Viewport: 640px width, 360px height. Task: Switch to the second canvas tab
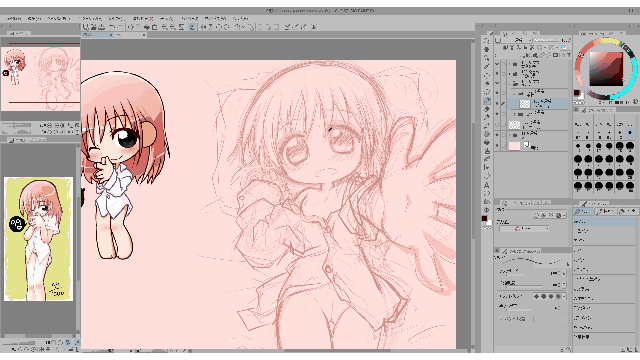point(130,35)
